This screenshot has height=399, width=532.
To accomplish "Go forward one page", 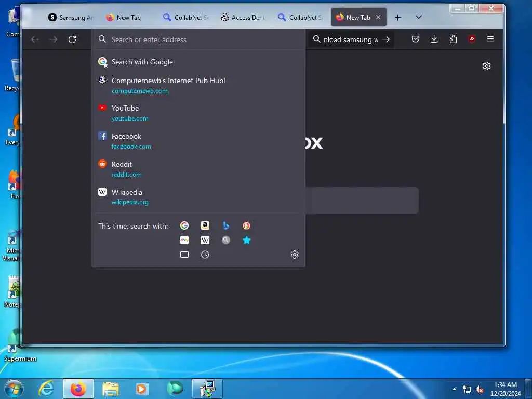I will [54, 39].
